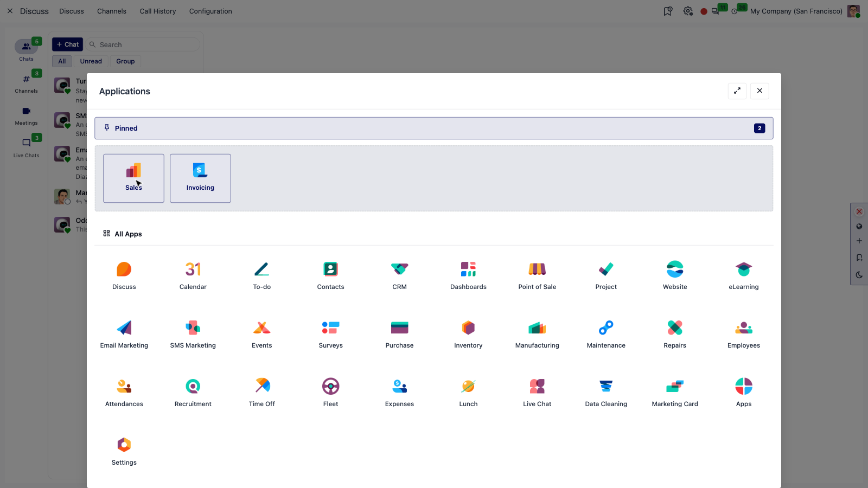Open the Marketing Card app
Screen dimensions: 868x488
pyautogui.click(x=675, y=393)
